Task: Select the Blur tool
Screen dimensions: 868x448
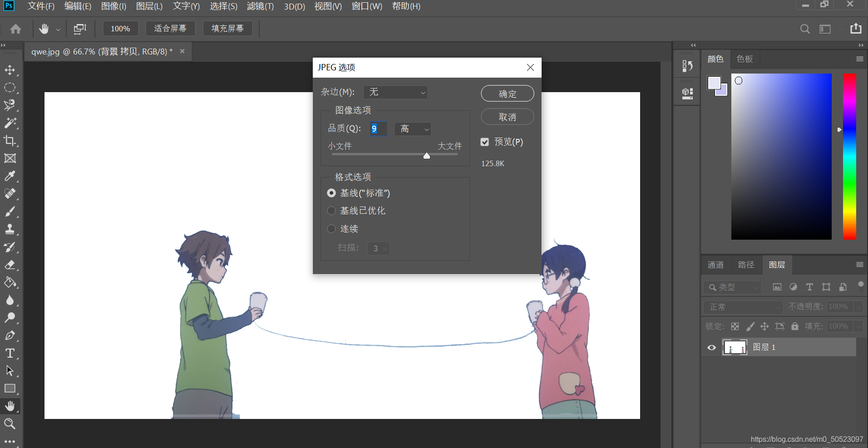Action: click(x=10, y=300)
